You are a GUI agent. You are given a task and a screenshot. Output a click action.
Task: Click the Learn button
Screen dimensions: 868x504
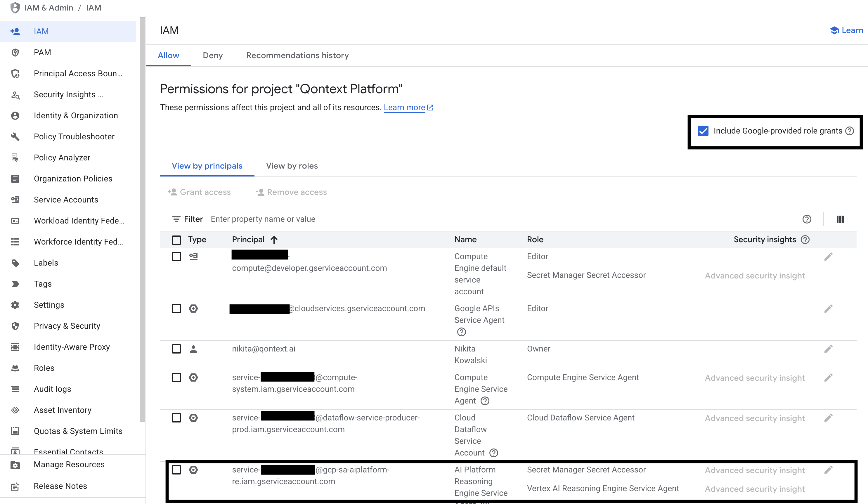coord(847,30)
